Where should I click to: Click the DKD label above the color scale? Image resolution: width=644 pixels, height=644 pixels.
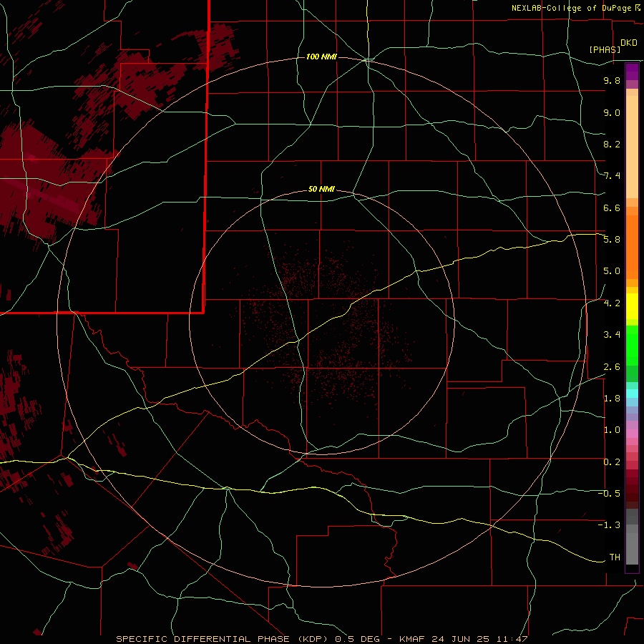click(x=629, y=43)
